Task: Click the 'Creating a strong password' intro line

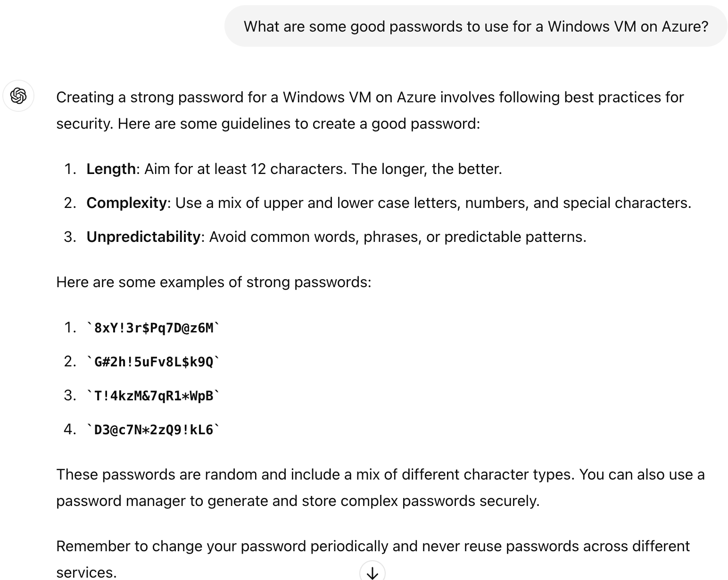Action: click(x=370, y=97)
